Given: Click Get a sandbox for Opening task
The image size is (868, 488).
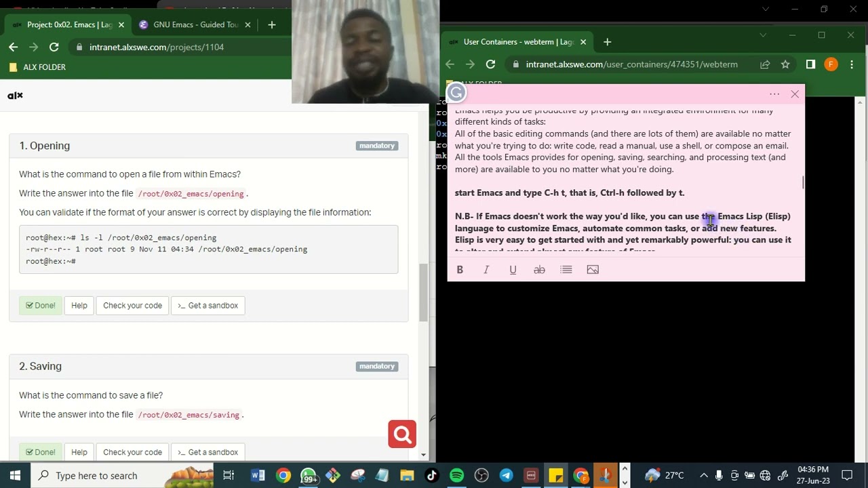Looking at the screenshot, I should [x=208, y=306].
